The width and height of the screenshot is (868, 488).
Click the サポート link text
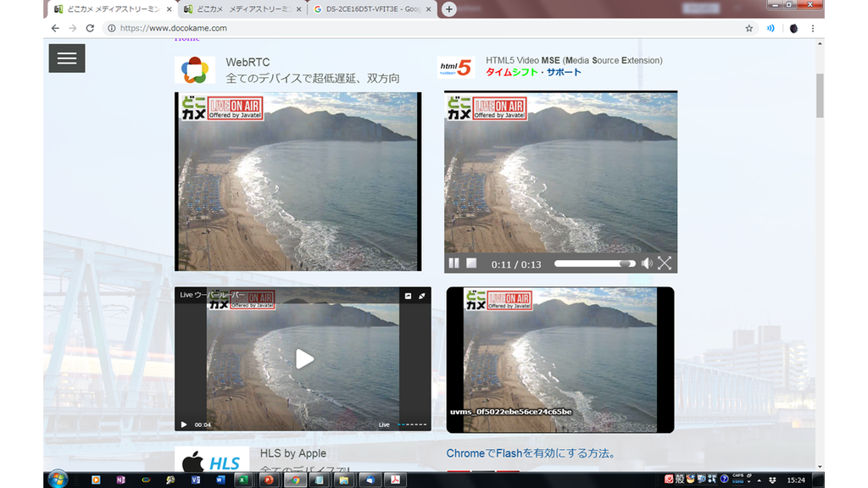(564, 72)
